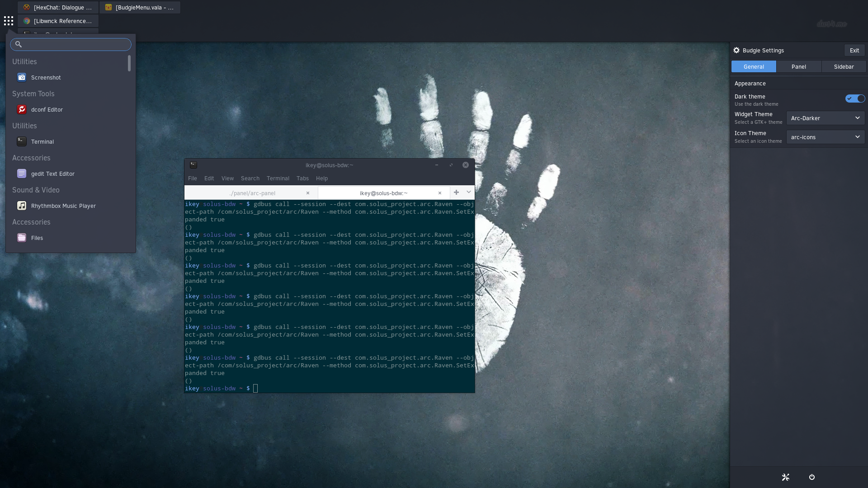
Task: Click the Screenshot app icon in menu
Action: pyautogui.click(x=22, y=77)
